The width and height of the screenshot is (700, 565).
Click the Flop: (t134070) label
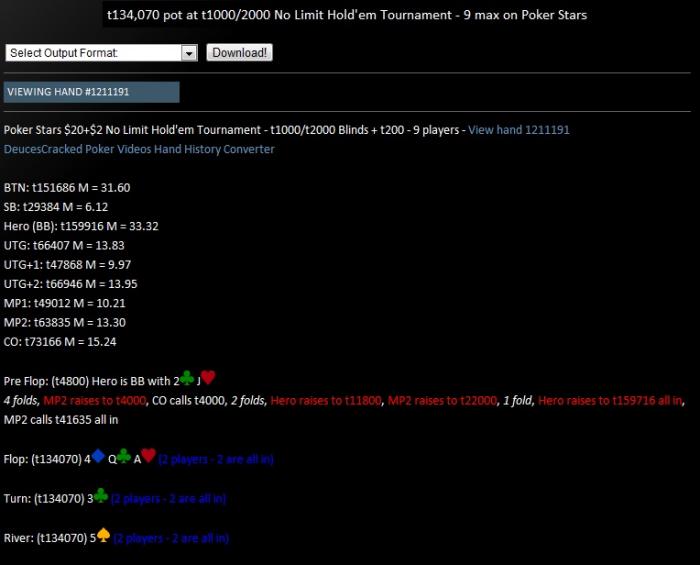43,459
